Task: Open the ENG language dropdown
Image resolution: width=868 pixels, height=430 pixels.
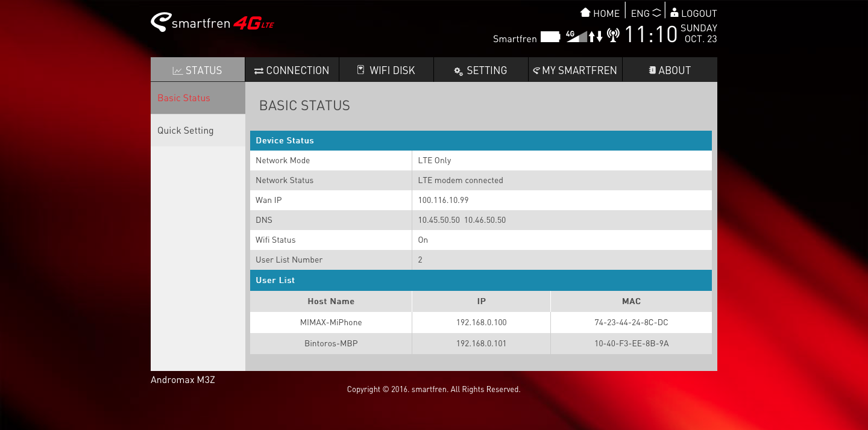Action: (646, 13)
